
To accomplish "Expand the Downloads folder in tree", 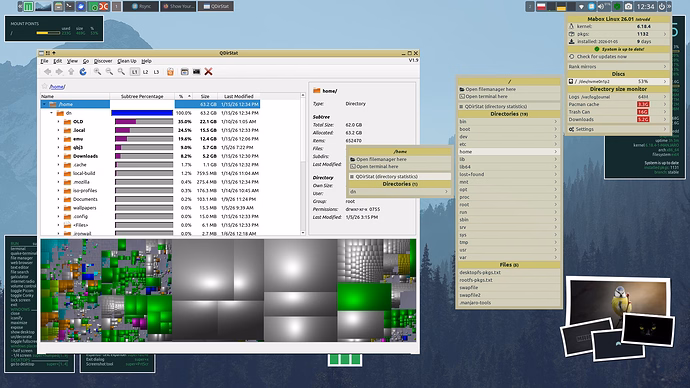I will [59, 156].
